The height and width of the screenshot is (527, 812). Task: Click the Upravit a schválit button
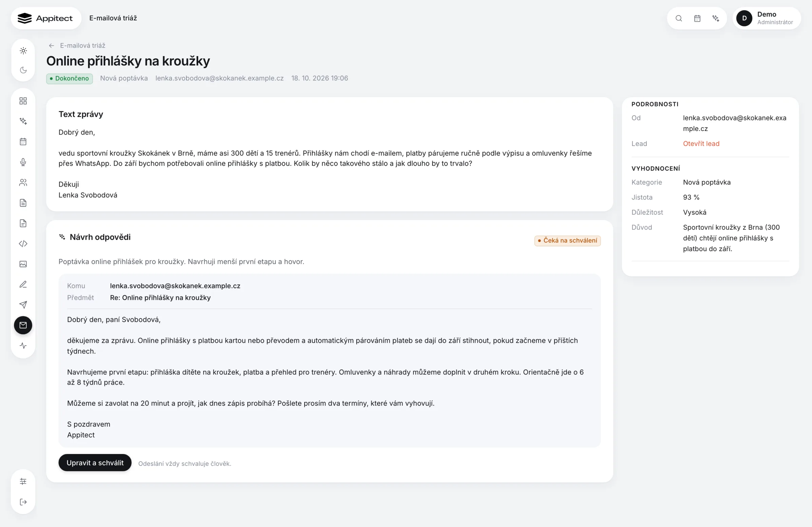point(95,462)
